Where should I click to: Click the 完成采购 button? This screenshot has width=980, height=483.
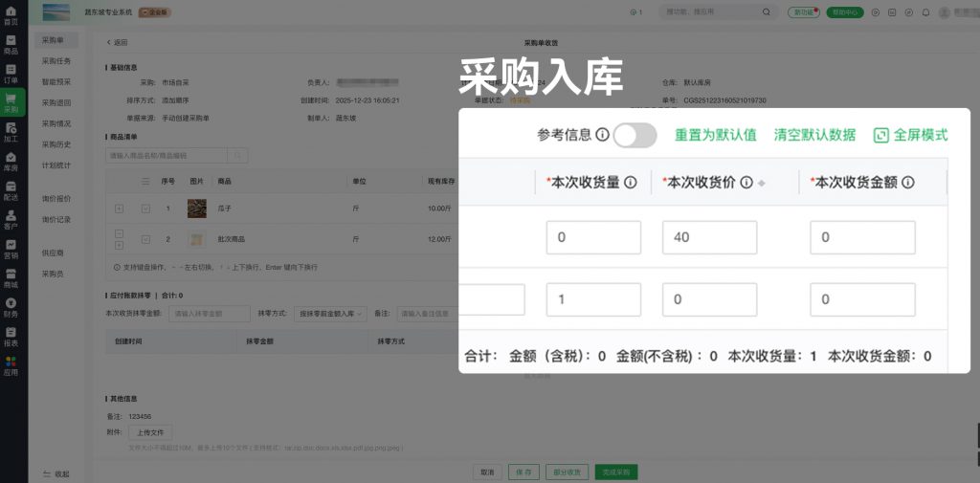click(x=615, y=472)
